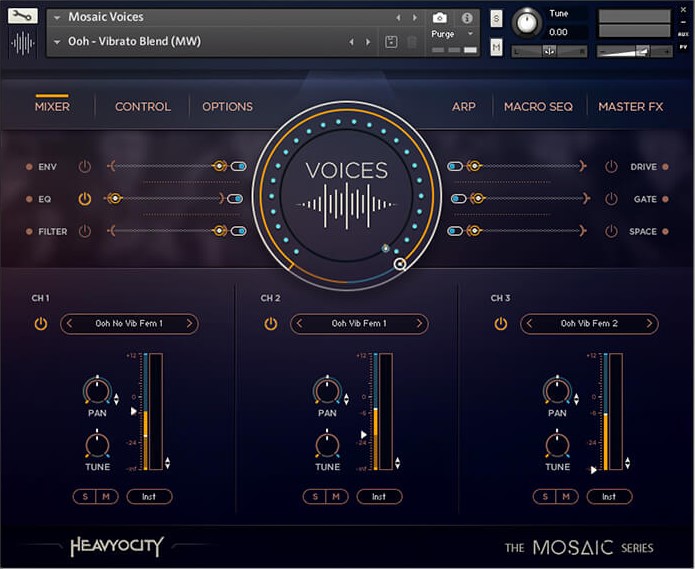695x569 pixels.
Task: Click previous sample arrow in CH 2 selector
Action: tap(299, 323)
